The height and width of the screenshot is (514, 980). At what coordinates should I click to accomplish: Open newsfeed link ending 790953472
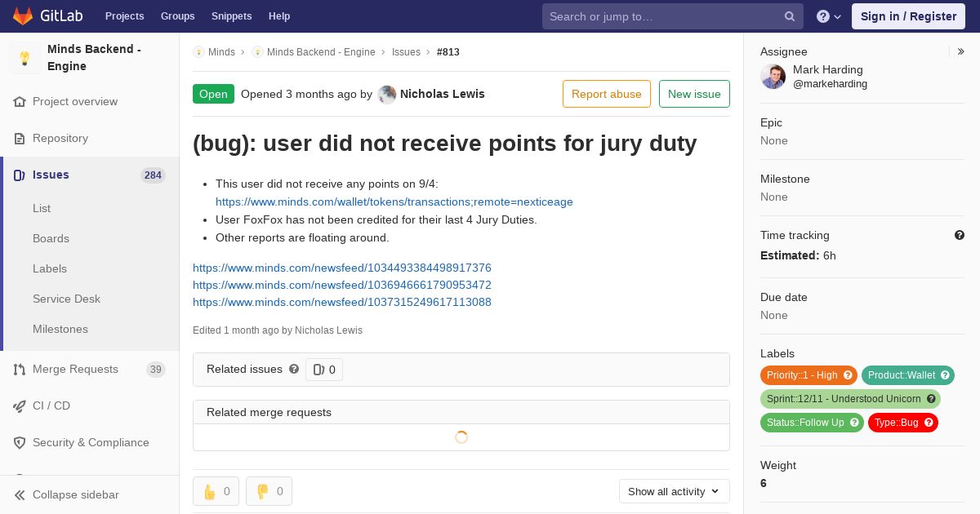point(342,286)
